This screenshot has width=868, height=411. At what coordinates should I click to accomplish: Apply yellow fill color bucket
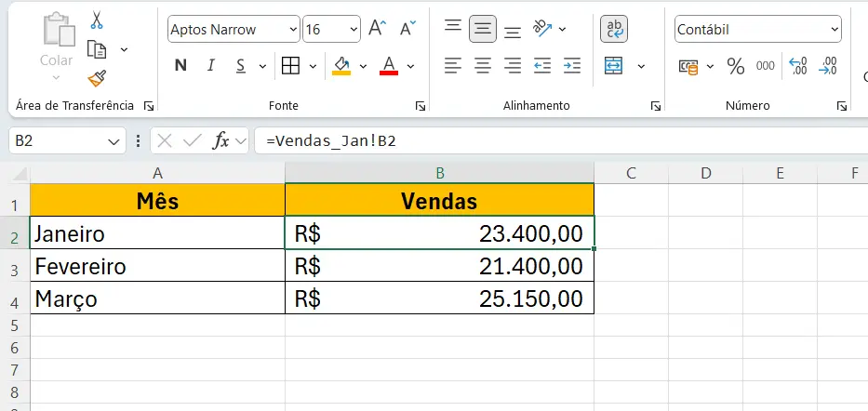(x=341, y=66)
